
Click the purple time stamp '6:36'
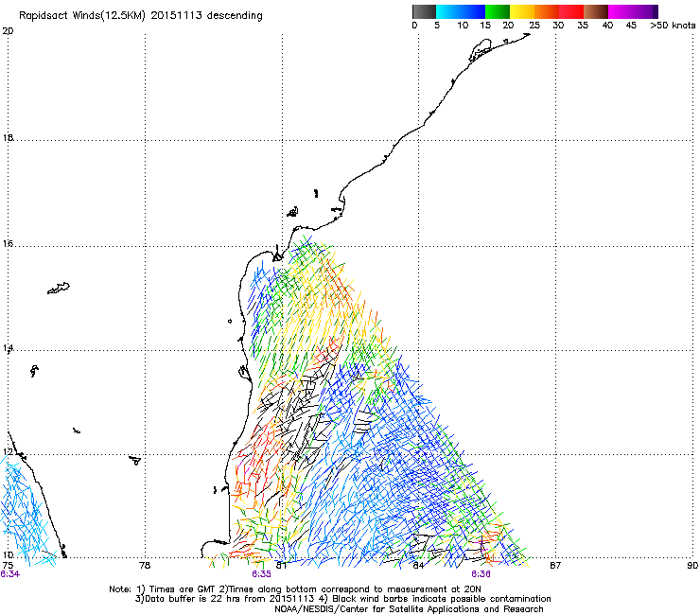(481, 574)
